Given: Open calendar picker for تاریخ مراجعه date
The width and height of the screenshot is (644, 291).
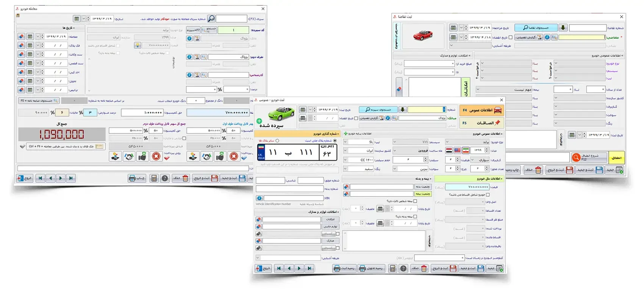Looking at the screenshot, I should pyautogui.click(x=453, y=28).
